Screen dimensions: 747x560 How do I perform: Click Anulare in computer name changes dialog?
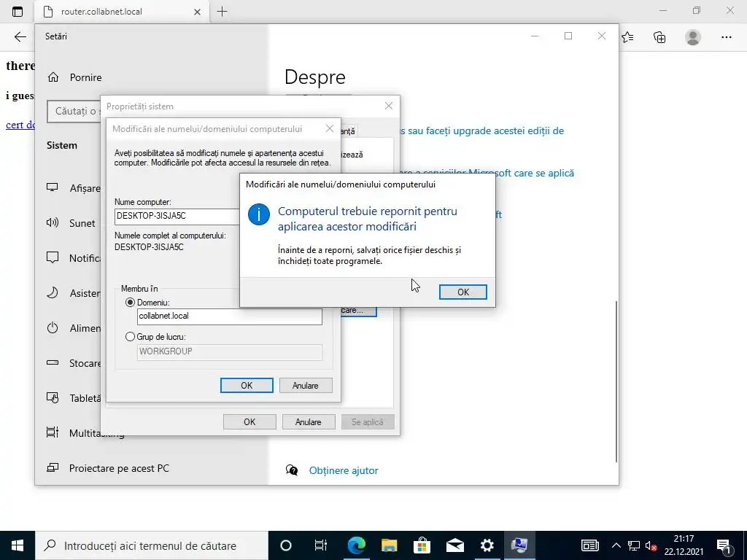(x=306, y=385)
